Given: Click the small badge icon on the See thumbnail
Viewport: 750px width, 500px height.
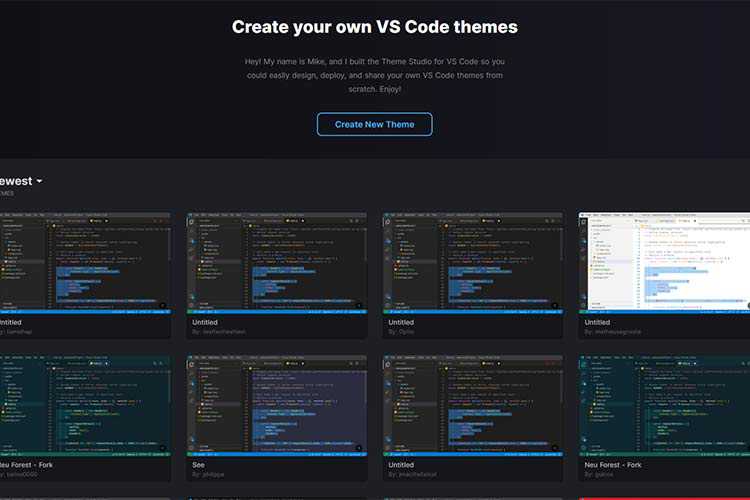Looking at the screenshot, I should click(358, 449).
